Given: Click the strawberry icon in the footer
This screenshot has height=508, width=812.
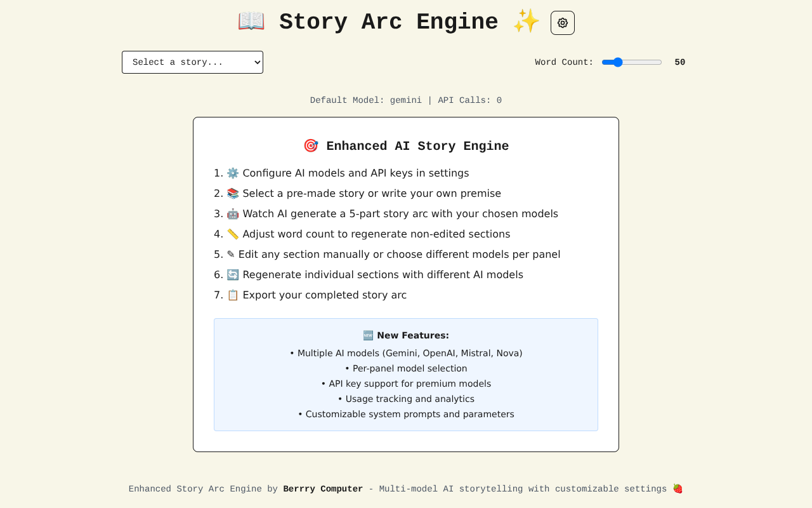Looking at the screenshot, I should click(x=678, y=488).
